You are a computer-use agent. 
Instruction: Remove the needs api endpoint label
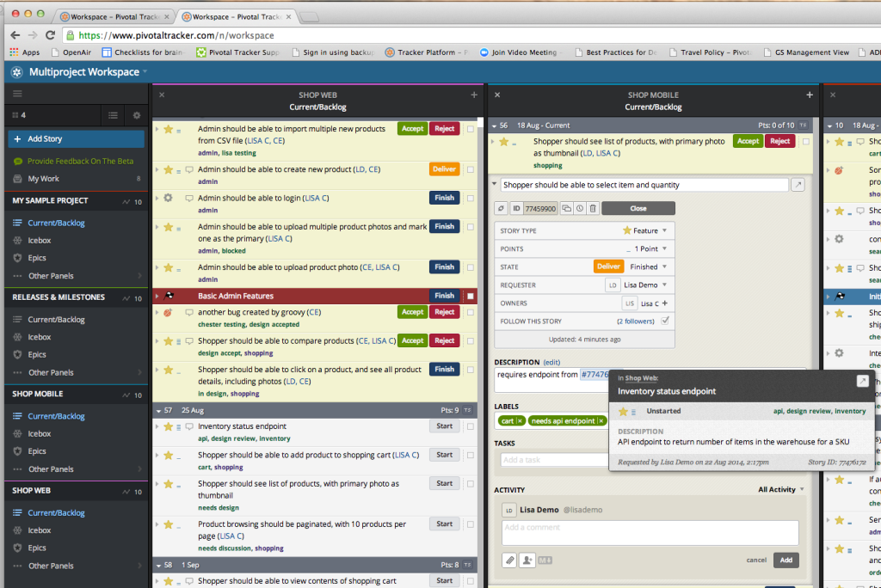601,420
